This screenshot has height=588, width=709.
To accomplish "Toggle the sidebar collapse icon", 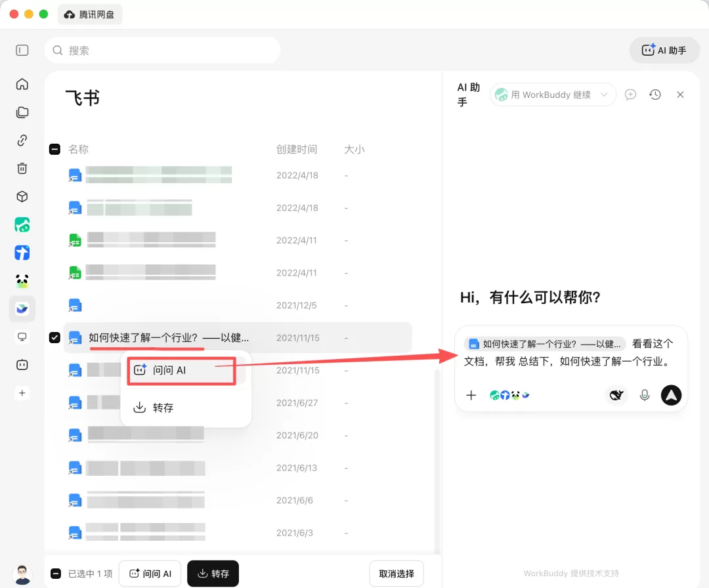I will (22, 50).
